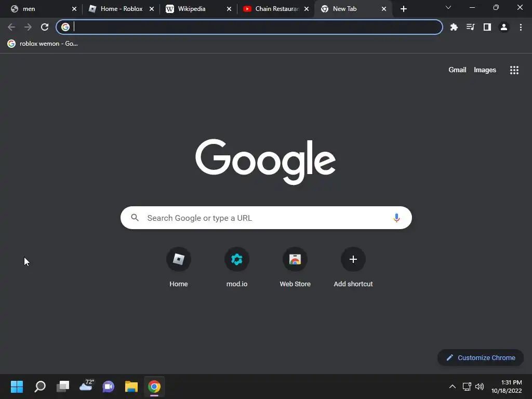Viewport: 532px width, 399px height.
Task: Open the network status tray icon
Action: click(x=467, y=387)
